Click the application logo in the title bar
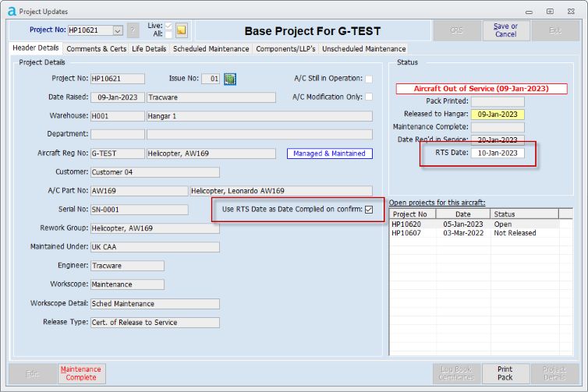 12,12
